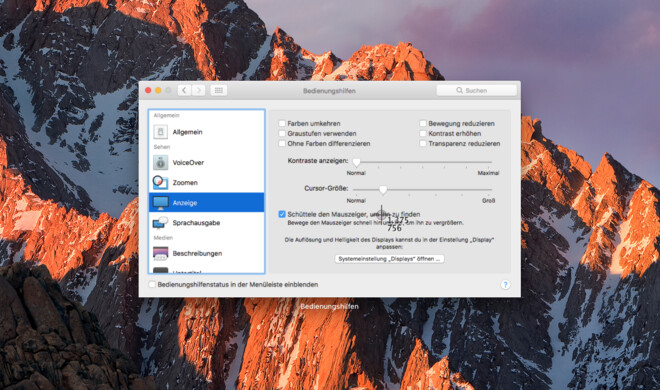Go forward with the right chevron button
The image size is (660, 390).
click(199, 90)
